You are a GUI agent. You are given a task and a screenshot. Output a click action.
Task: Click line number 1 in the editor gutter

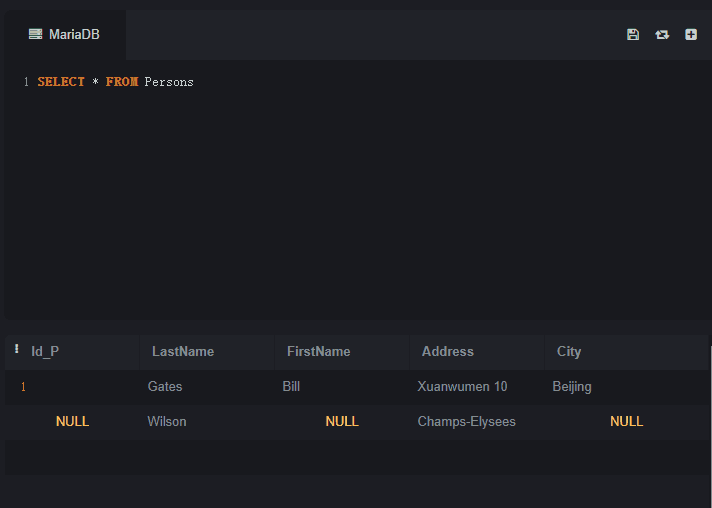(x=26, y=82)
